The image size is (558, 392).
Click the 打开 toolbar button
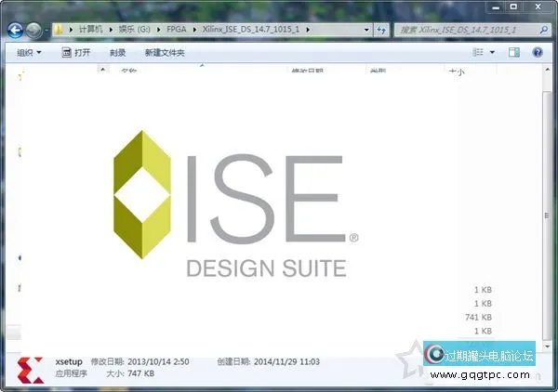pyautogui.click(x=76, y=53)
